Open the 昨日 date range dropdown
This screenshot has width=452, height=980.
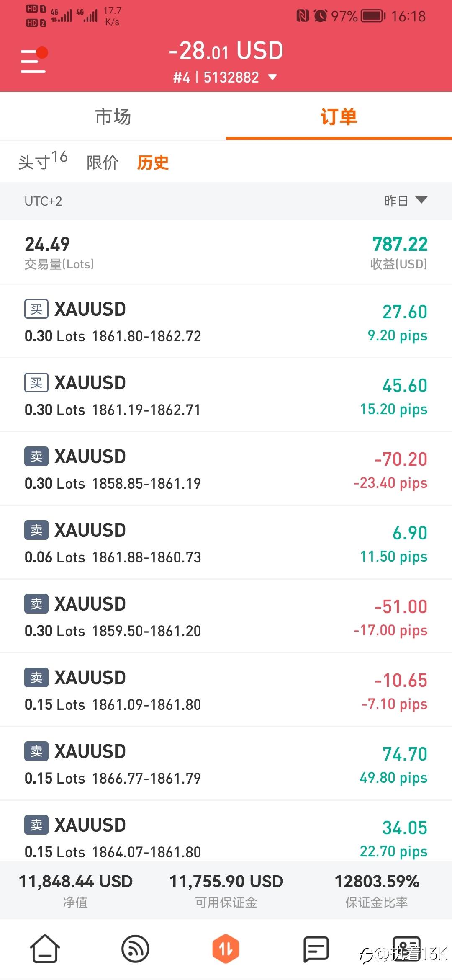point(405,201)
